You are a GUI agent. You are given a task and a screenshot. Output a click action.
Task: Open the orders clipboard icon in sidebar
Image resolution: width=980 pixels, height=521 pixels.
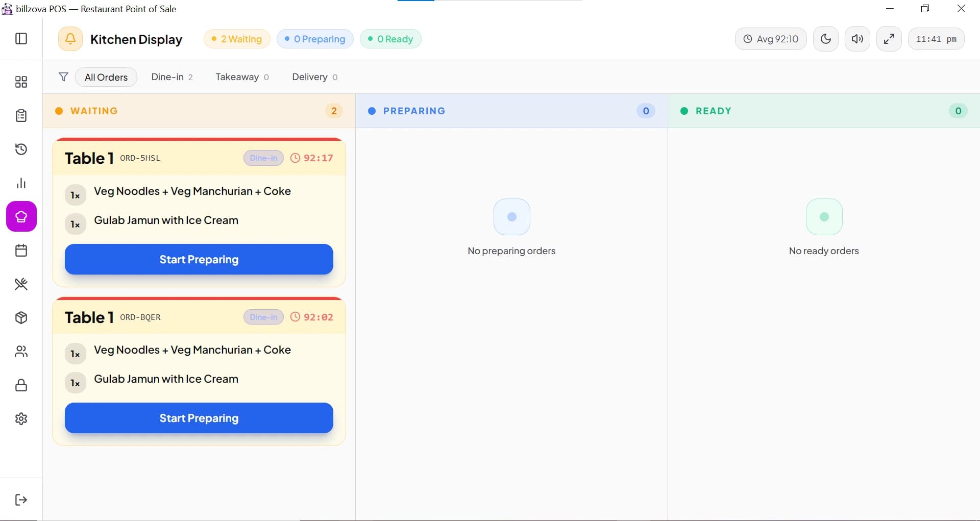tap(21, 116)
